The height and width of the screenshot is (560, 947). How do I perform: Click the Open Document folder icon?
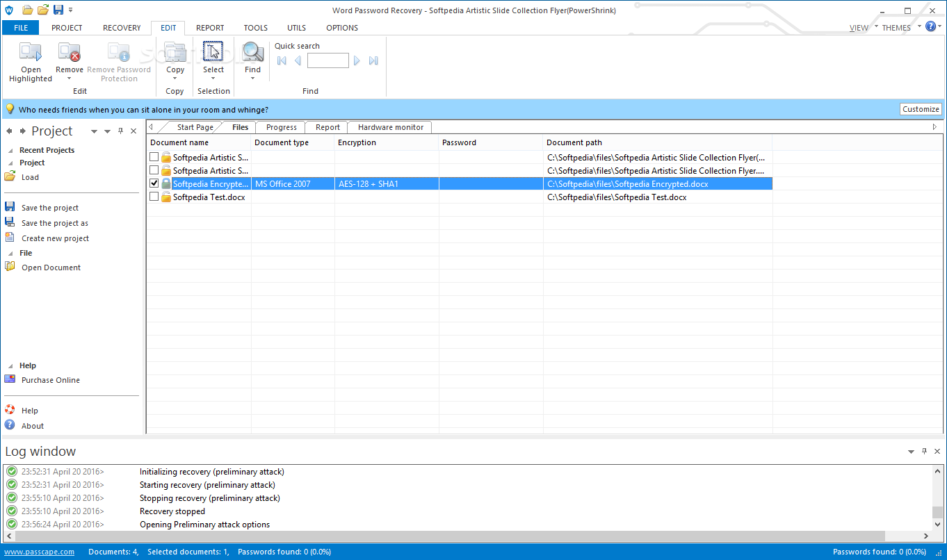coord(10,267)
